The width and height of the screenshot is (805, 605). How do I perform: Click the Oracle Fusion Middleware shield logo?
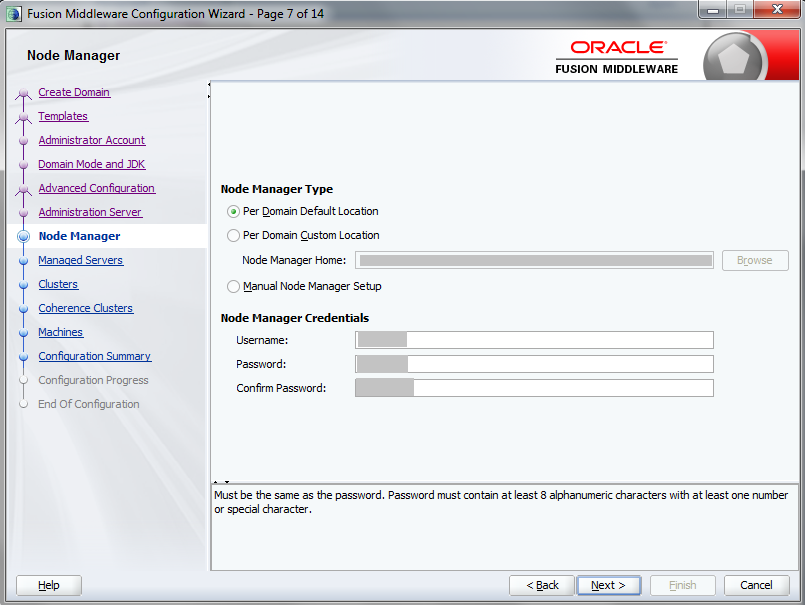[735, 55]
